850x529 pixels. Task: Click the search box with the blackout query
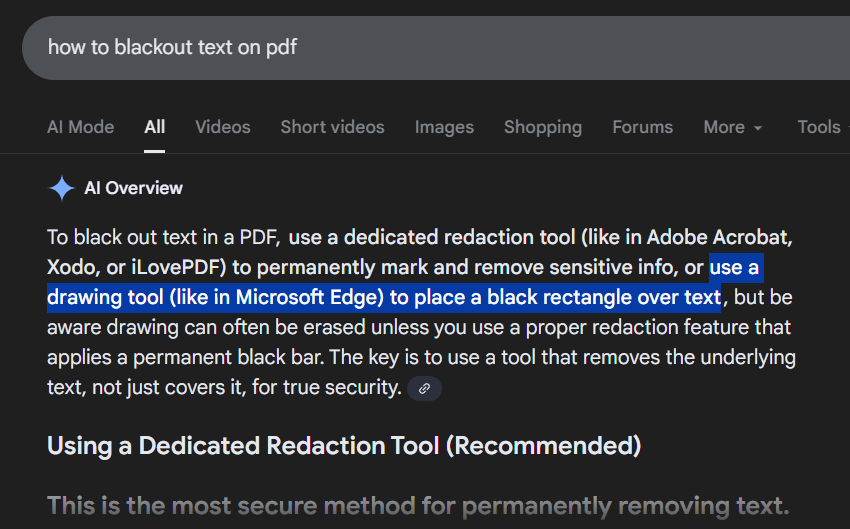[x=400, y=47]
